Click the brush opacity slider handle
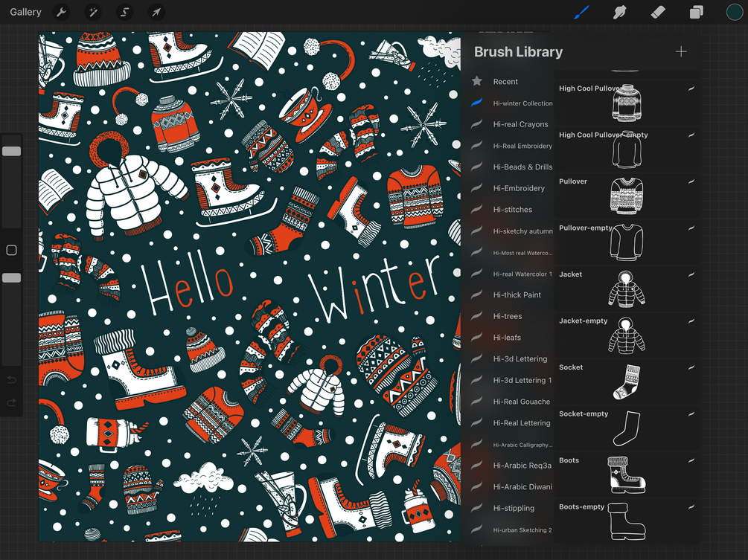The height and width of the screenshot is (560, 748). point(11,278)
